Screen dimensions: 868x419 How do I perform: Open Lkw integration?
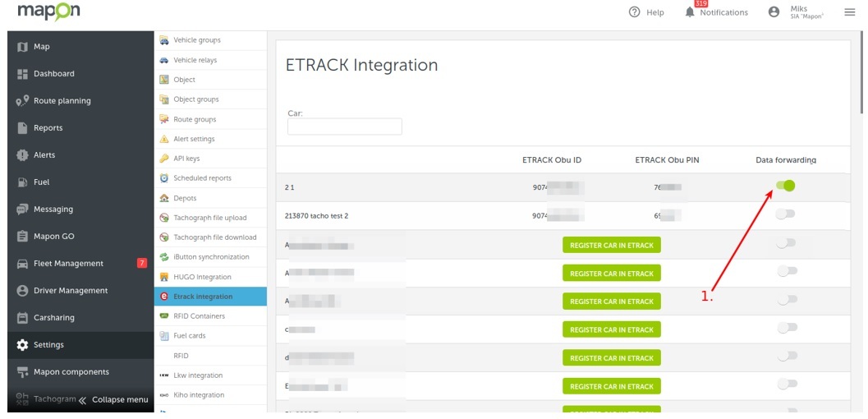pyautogui.click(x=210, y=375)
